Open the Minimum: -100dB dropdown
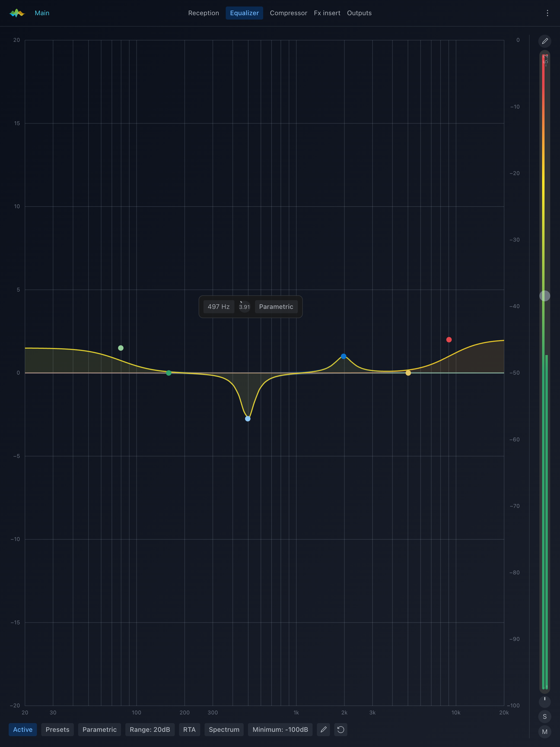The height and width of the screenshot is (747, 560). coord(280,729)
